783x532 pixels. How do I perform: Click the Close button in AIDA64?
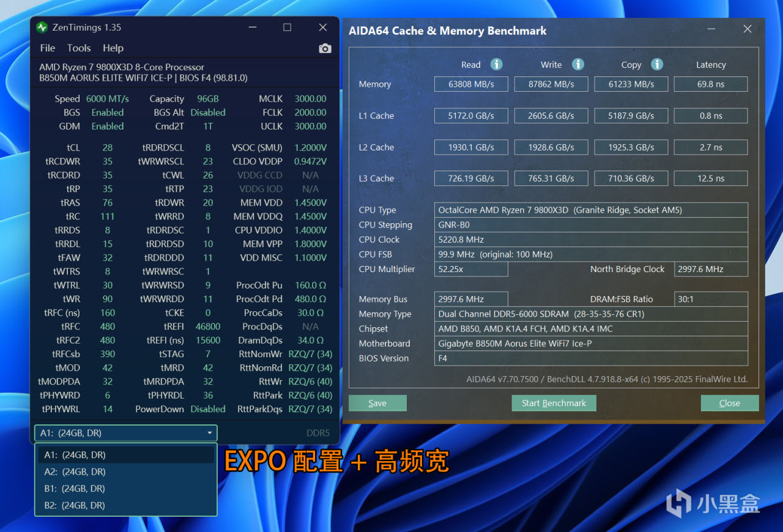tap(730, 403)
